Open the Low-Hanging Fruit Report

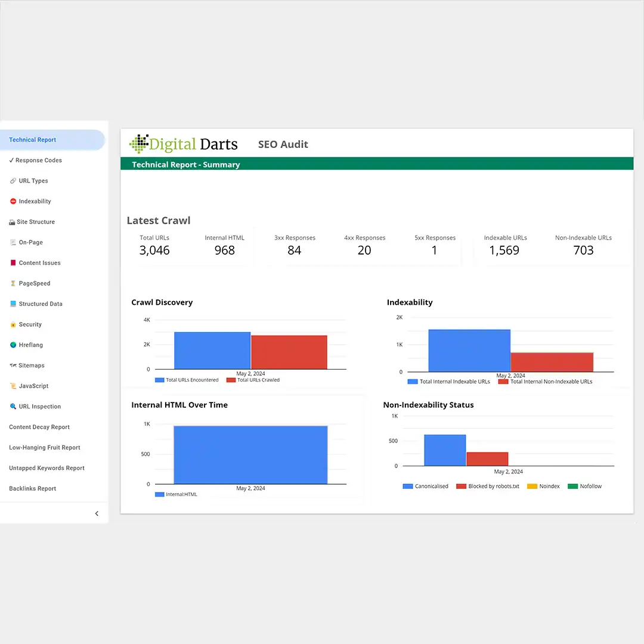[45, 448]
